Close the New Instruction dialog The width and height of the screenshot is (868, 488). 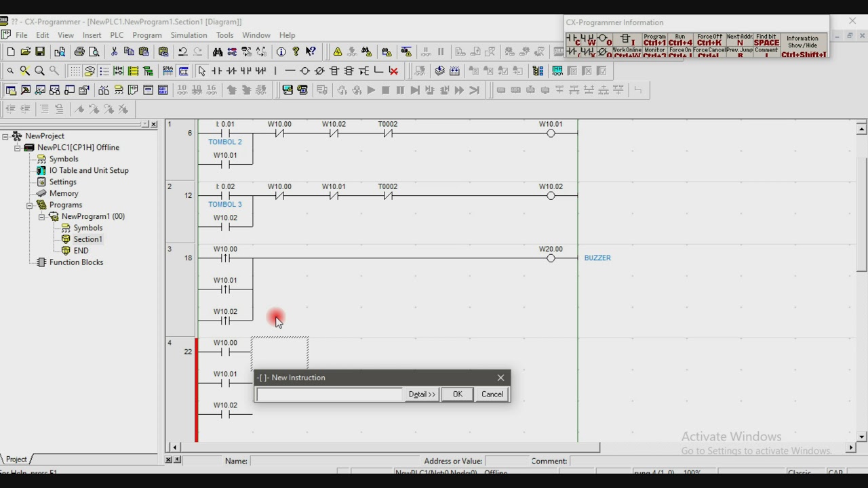click(501, 378)
